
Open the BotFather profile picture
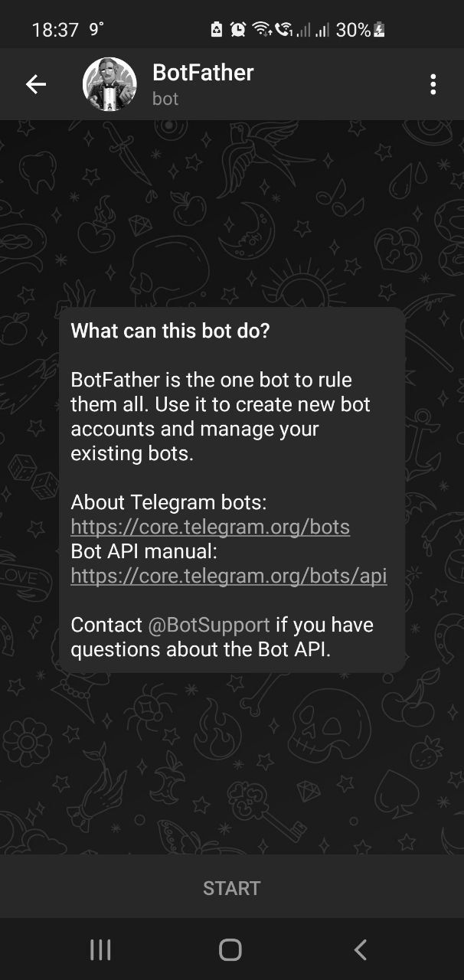click(x=109, y=84)
